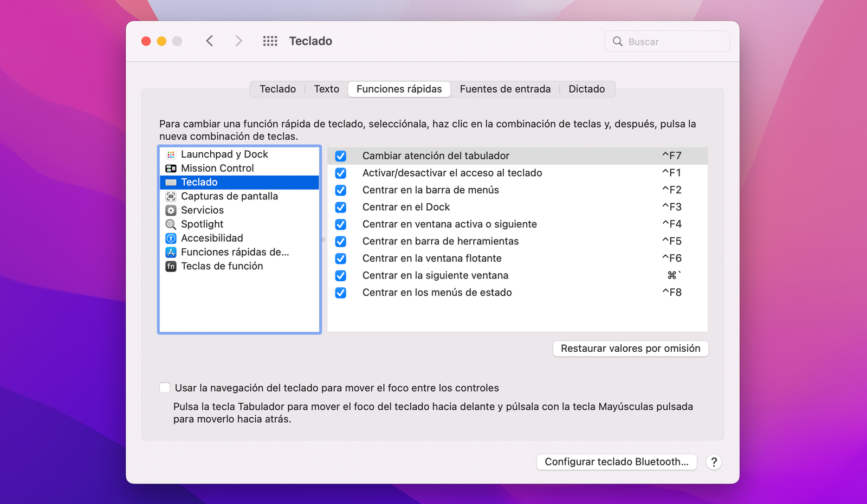Select Centrar en los menús de estado label
This screenshot has height=504, width=867.
coord(437,293)
